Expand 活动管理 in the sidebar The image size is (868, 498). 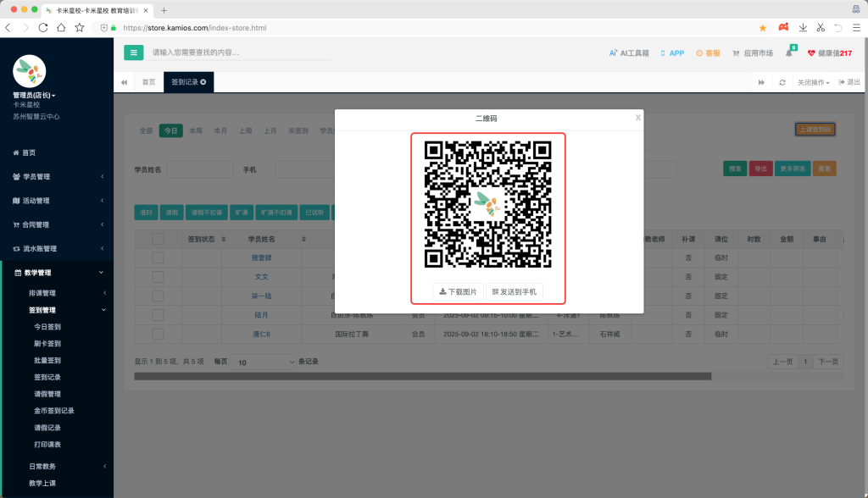pyautogui.click(x=57, y=201)
